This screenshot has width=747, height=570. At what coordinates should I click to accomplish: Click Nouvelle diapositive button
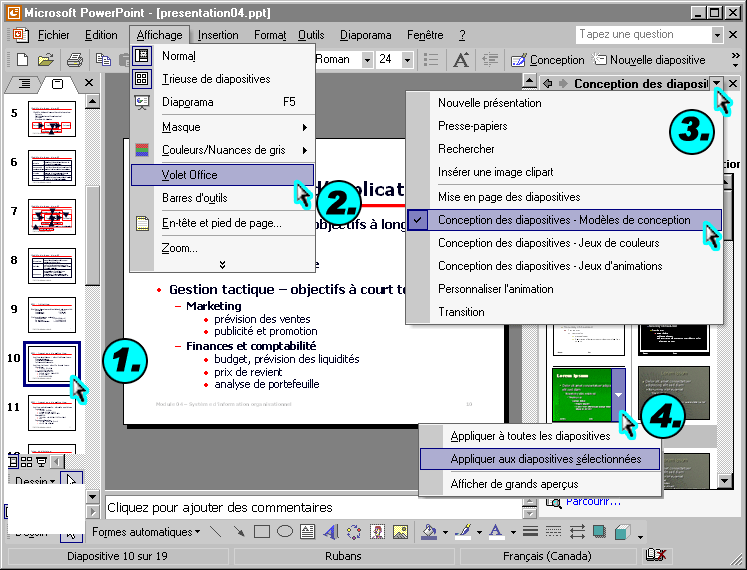648,60
